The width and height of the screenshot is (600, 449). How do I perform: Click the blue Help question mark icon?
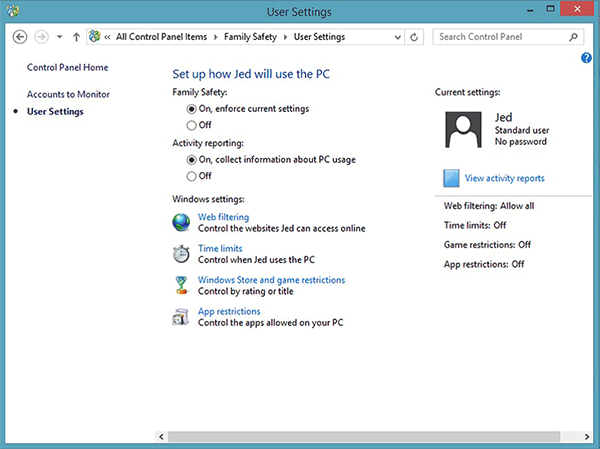[586, 58]
